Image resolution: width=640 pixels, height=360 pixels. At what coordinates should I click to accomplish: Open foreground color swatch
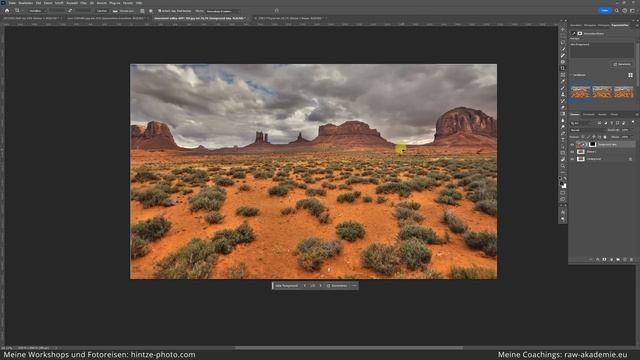(x=562, y=184)
